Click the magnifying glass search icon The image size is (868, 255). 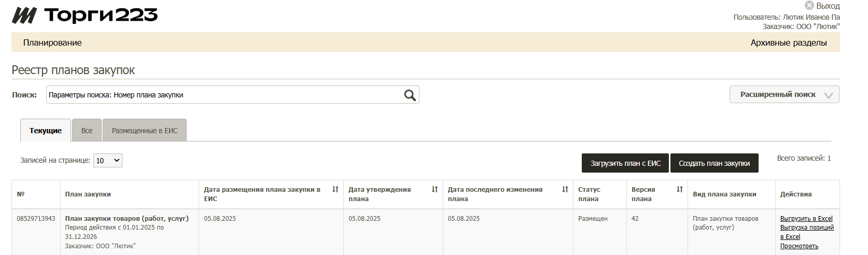click(x=410, y=95)
